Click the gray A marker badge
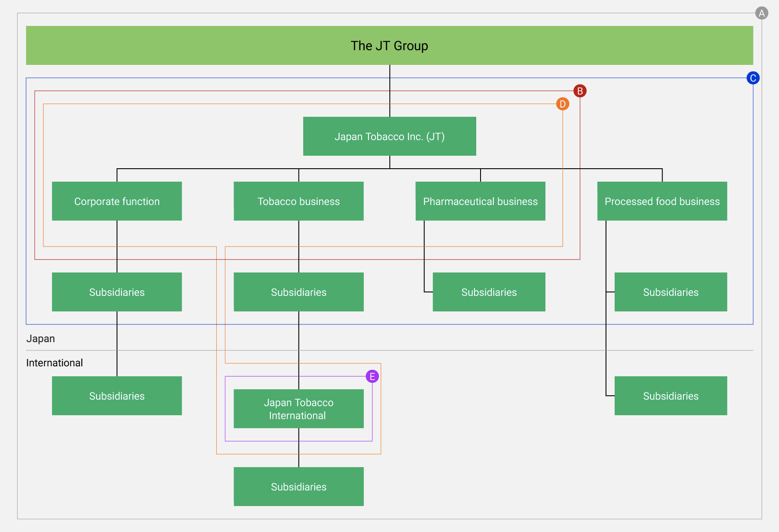 click(x=762, y=13)
